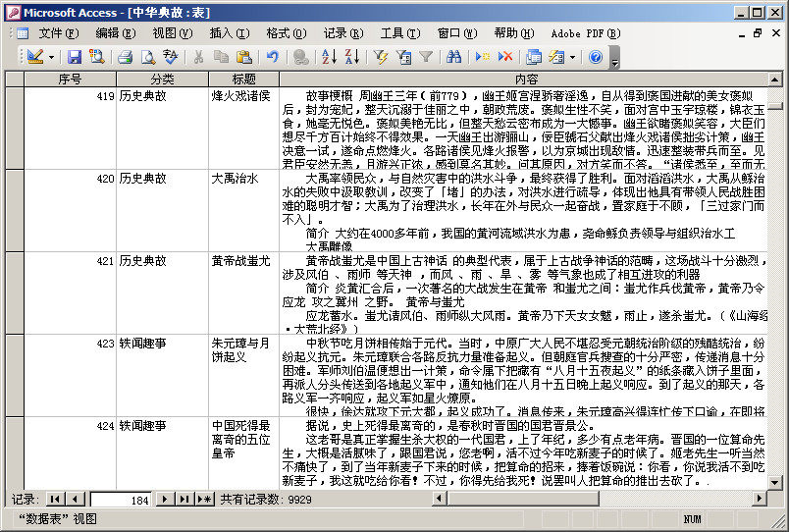Save the table with the floppy disk icon

point(74,57)
